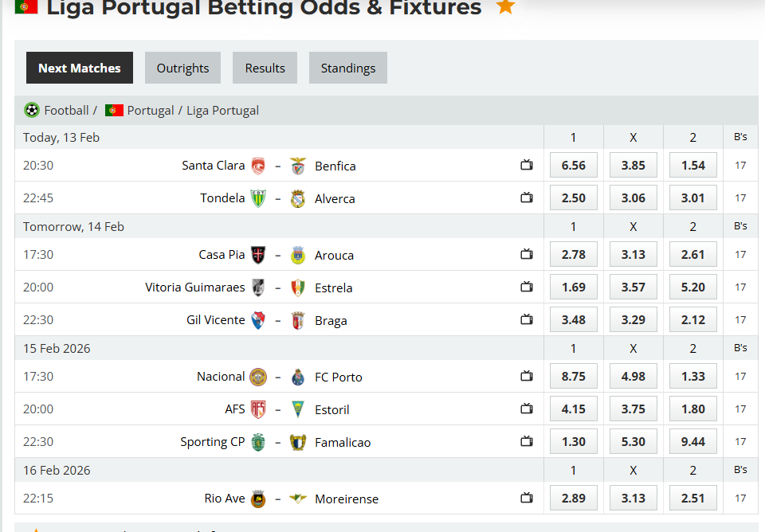Viewport: 765px width, 532px height.
Task: Click the football icon in the breadcrumb bar
Action: tap(31, 110)
